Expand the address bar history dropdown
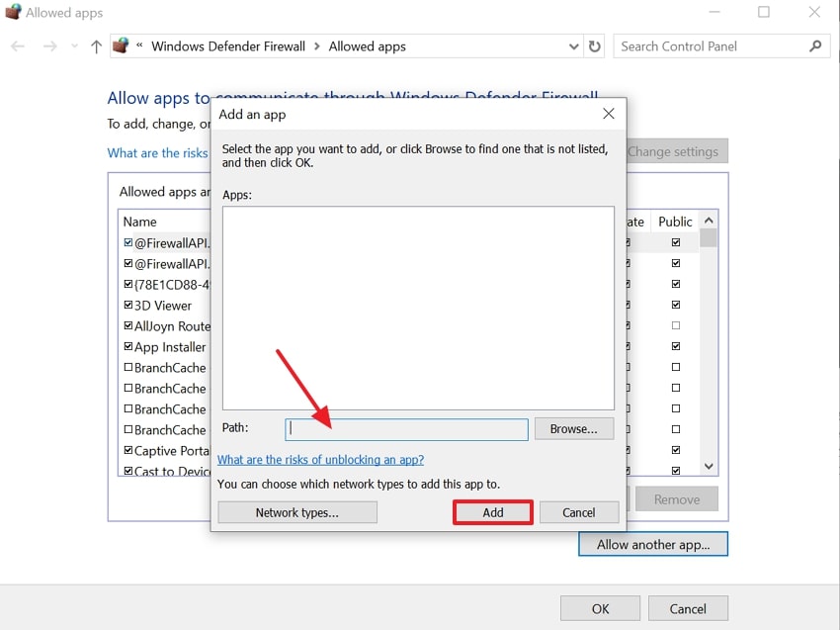Screen dimensions: 840x630 574,46
